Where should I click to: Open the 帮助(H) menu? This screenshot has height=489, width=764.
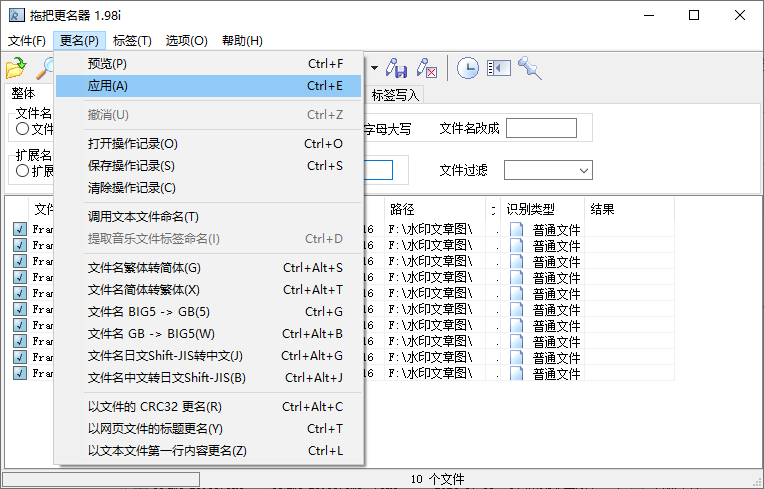pos(242,40)
